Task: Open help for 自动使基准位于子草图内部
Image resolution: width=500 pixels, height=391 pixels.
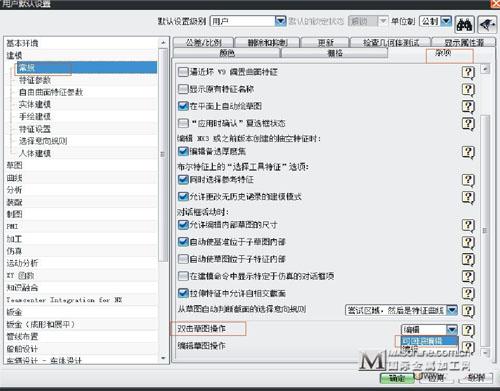Action: click(468, 242)
